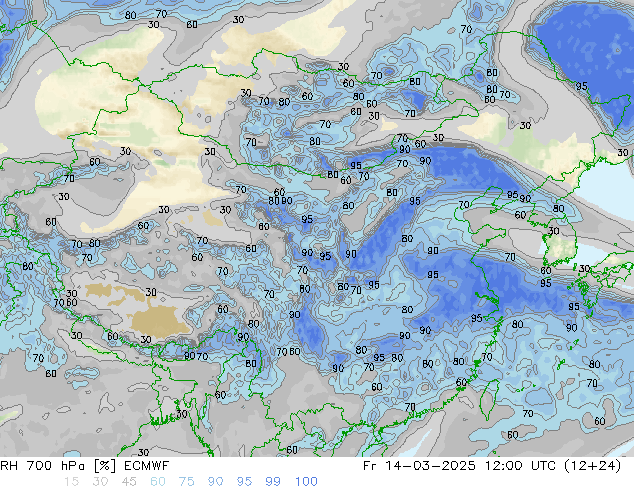The height and width of the screenshot is (490, 634).
Task: Select legend value 15 in color scale
Action: [x=71, y=482]
